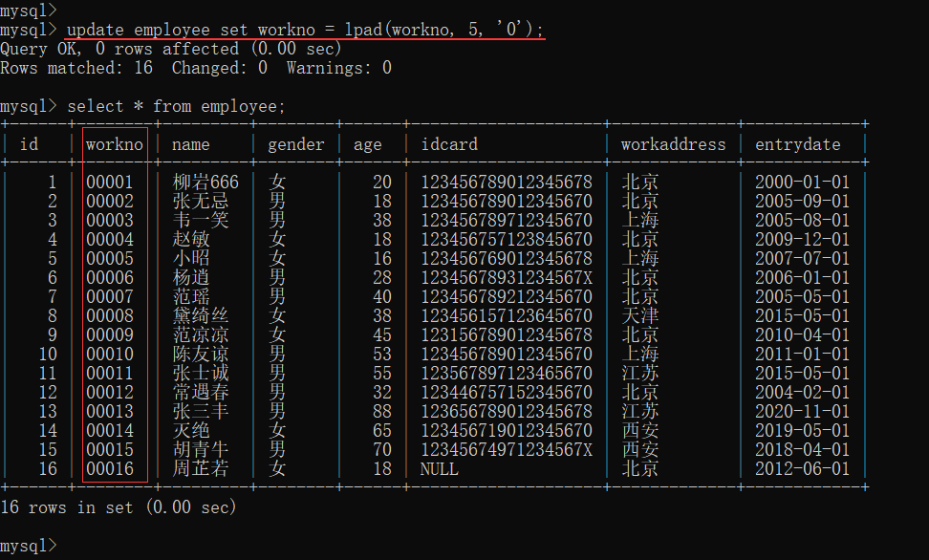Click age value 53
Image resolution: width=929 pixels, height=560 pixels.
tap(382, 354)
